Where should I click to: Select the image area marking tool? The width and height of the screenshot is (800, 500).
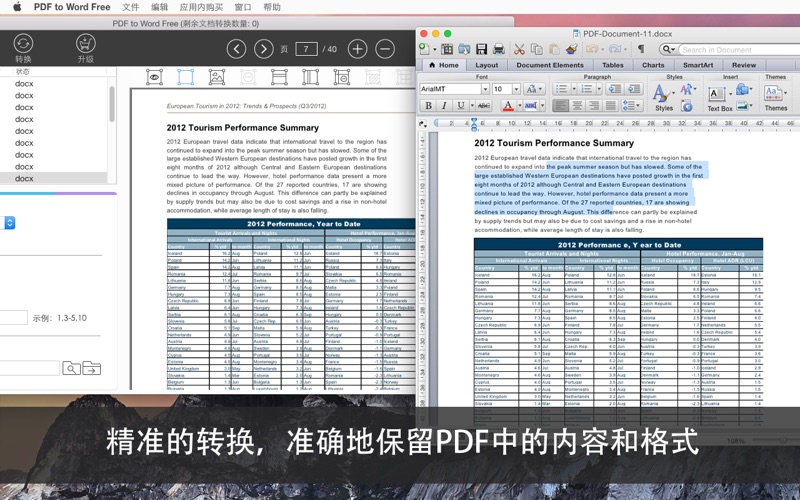point(217,77)
